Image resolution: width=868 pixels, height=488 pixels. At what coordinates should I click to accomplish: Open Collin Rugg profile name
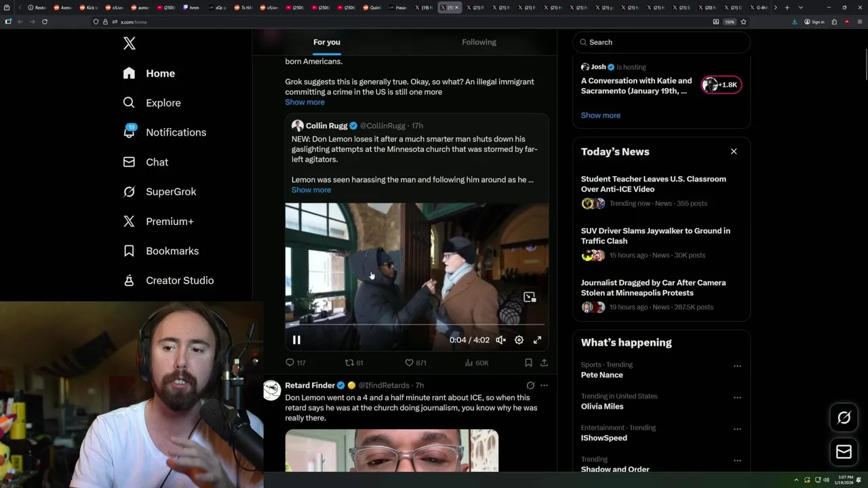coord(326,126)
